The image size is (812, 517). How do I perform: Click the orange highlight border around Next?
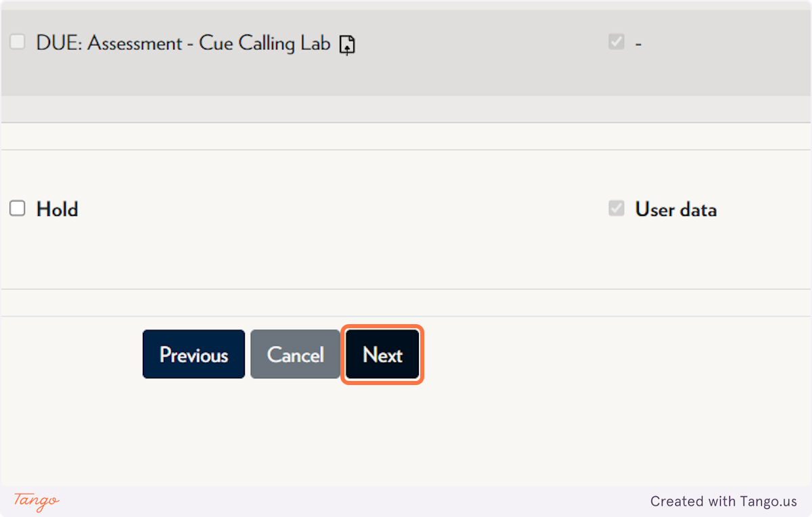[x=382, y=327]
